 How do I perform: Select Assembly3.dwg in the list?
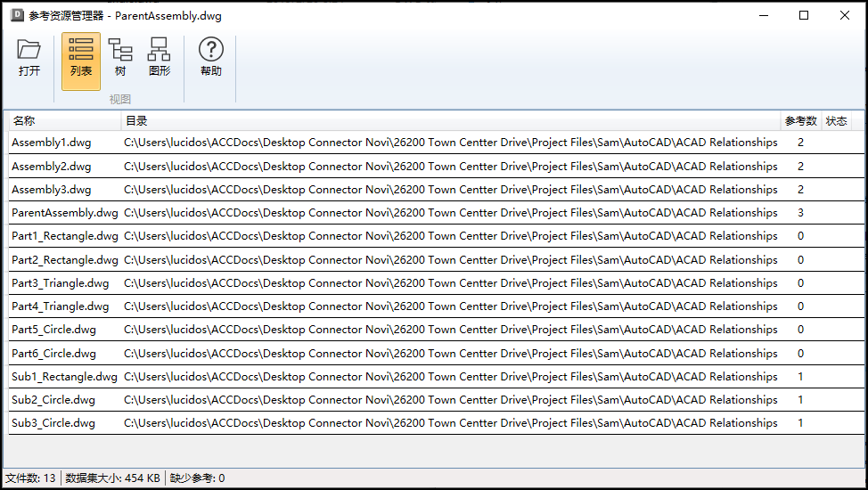click(52, 190)
